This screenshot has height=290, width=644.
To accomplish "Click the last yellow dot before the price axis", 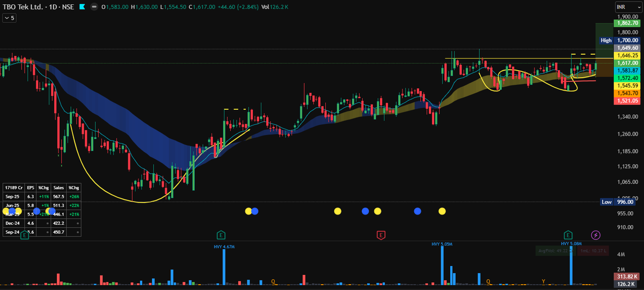I will 442,211.
